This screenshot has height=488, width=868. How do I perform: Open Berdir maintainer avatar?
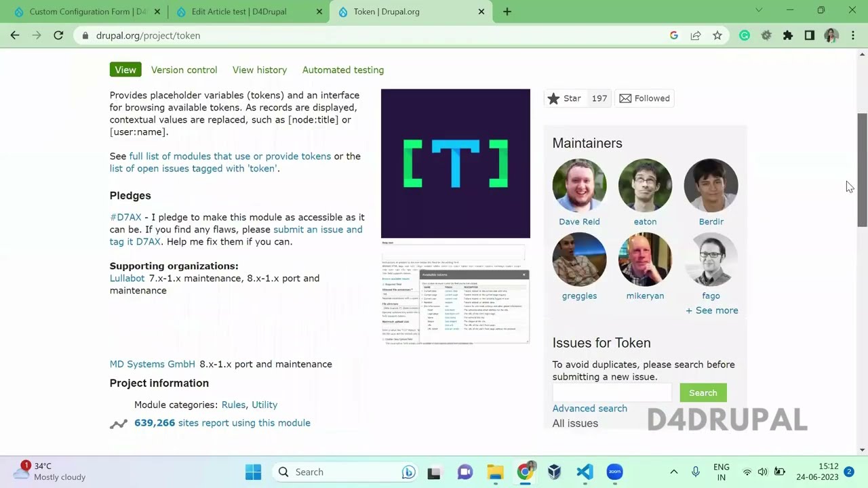(711, 186)
